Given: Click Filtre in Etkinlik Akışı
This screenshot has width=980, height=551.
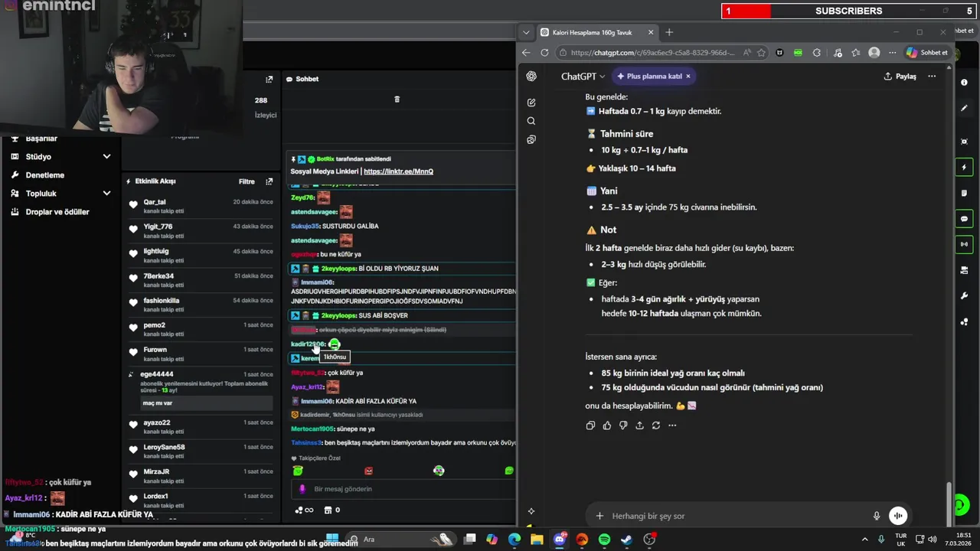Looking at the screenshot, I should pos(247,181).
